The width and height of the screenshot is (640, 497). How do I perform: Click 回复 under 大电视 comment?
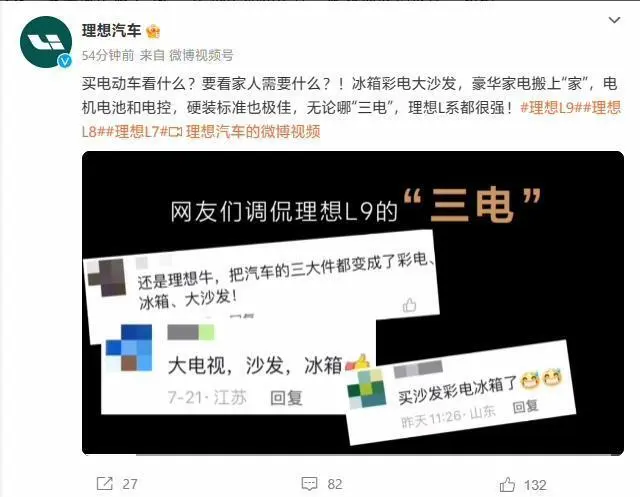pyautogui.click(x=287, y=397)
